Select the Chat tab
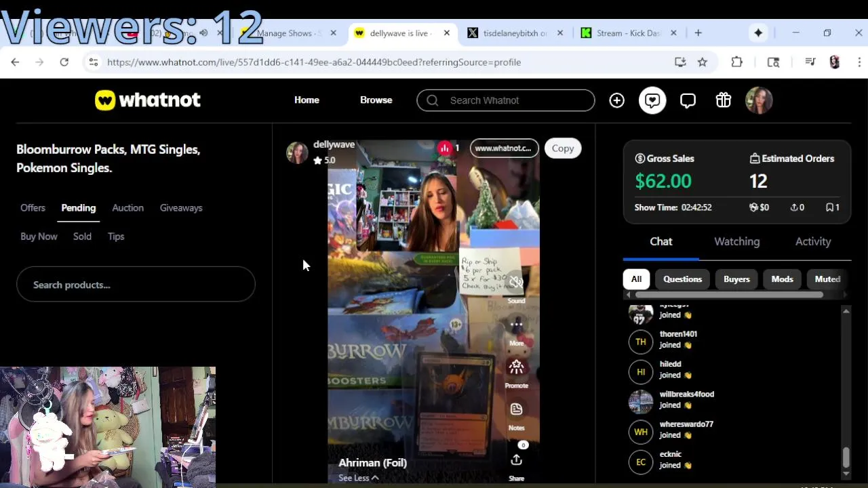Viewport: 868px width, 488px height. (661, 241)
